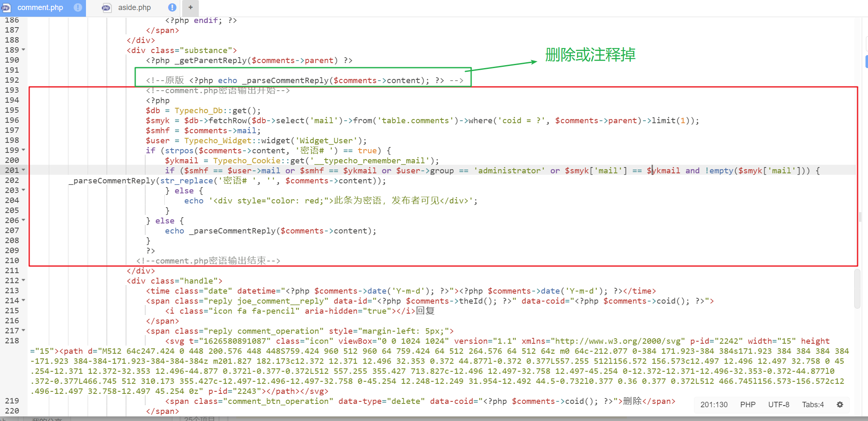Fold the span at line 214
Viewport: 868px width, 421px height.
click(23, 300)
